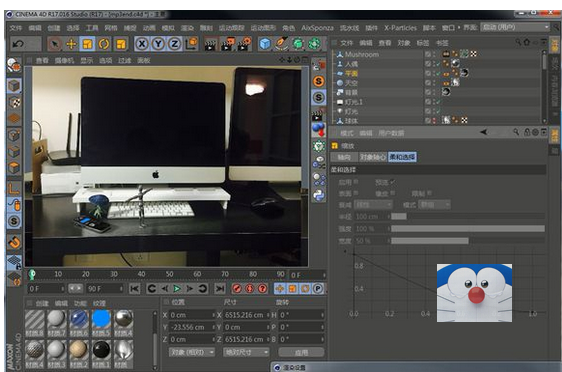Open the 对象(相对) coordinate dropdown

click(x=192, y=352)
